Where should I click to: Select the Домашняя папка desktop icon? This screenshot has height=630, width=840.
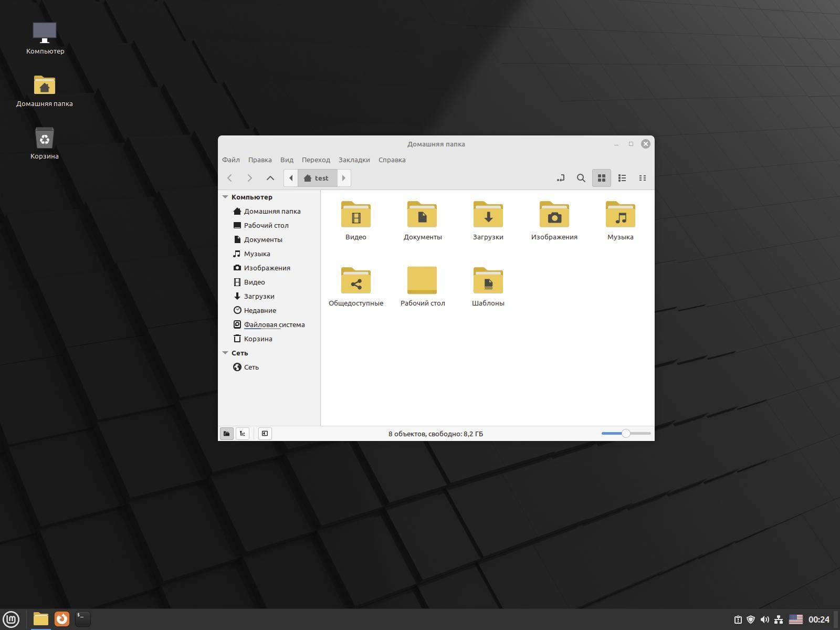[x=45, y=85]
